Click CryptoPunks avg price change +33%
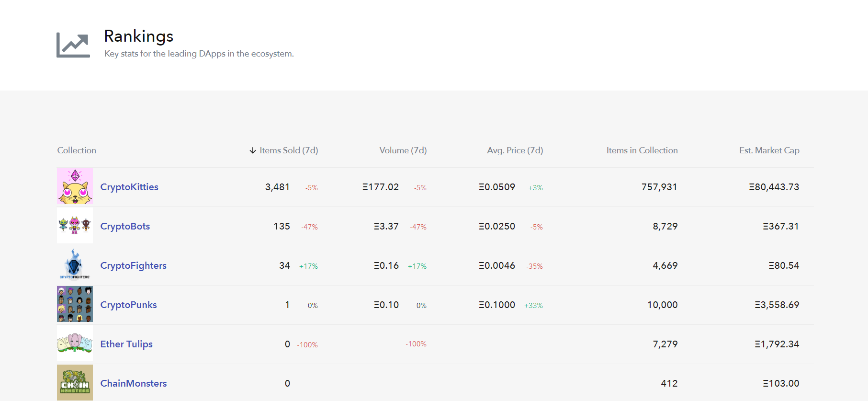Image resolution: width=868 pixels, height=401 pixels. point(534,306)
